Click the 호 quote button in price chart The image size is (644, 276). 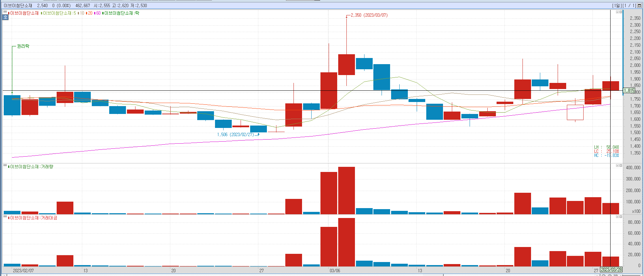[x=5, y=17]
